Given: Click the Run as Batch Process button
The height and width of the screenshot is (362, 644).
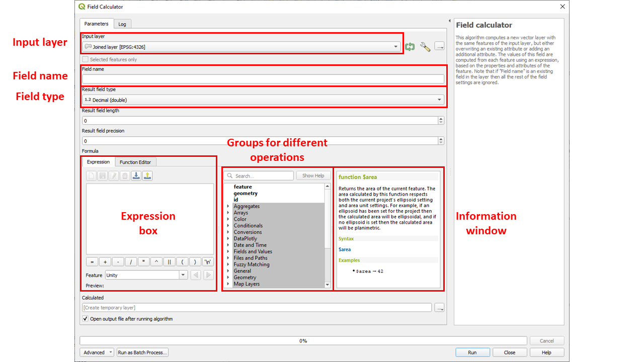Looking at the screenshot, I should (142, 352).
